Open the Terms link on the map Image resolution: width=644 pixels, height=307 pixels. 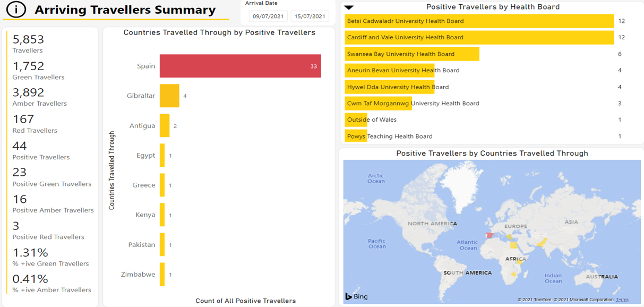tap(622, 300)
